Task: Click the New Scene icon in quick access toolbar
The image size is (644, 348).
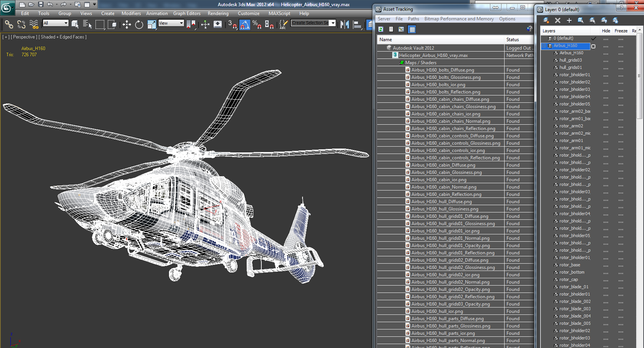Action: pos(22,4)
